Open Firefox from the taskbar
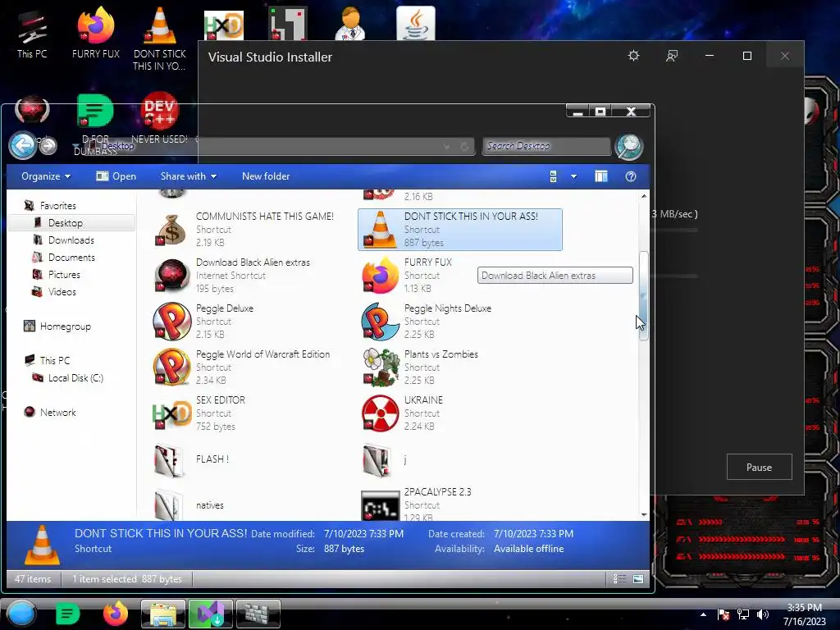Viewport: 840px width, 630px height. pos(115,614)
